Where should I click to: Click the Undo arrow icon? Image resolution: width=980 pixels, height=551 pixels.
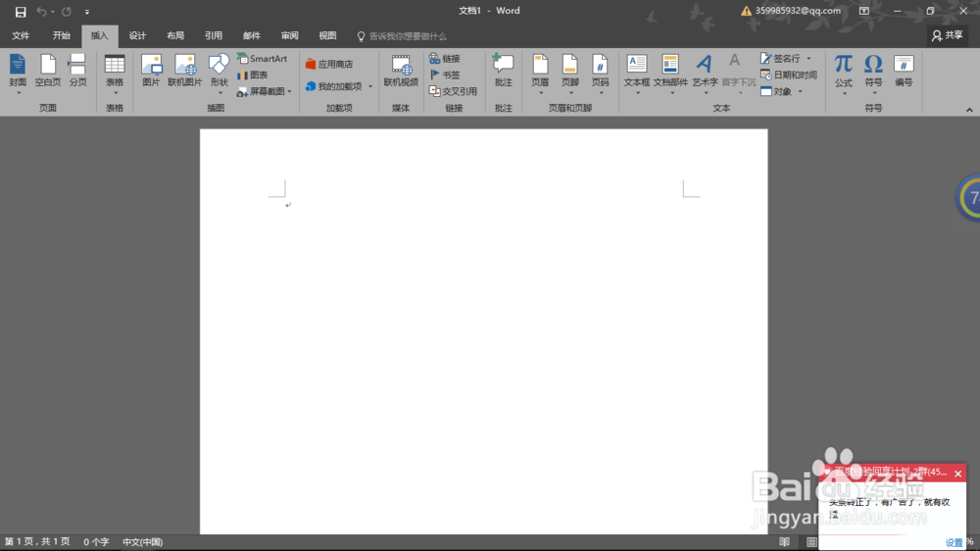[x=41, y=11]
